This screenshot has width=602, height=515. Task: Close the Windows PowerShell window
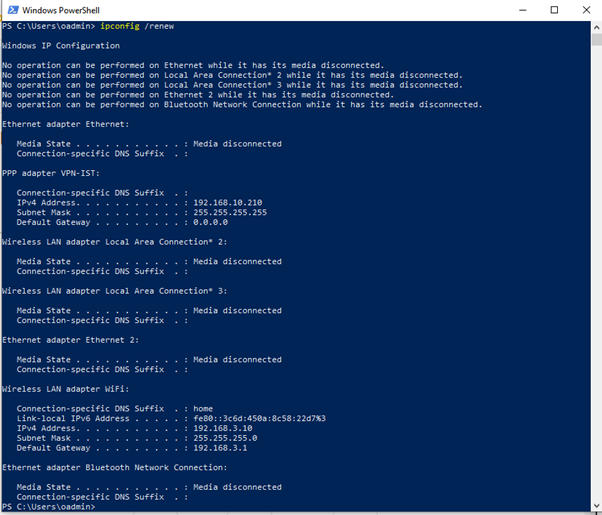coord(586,10)
